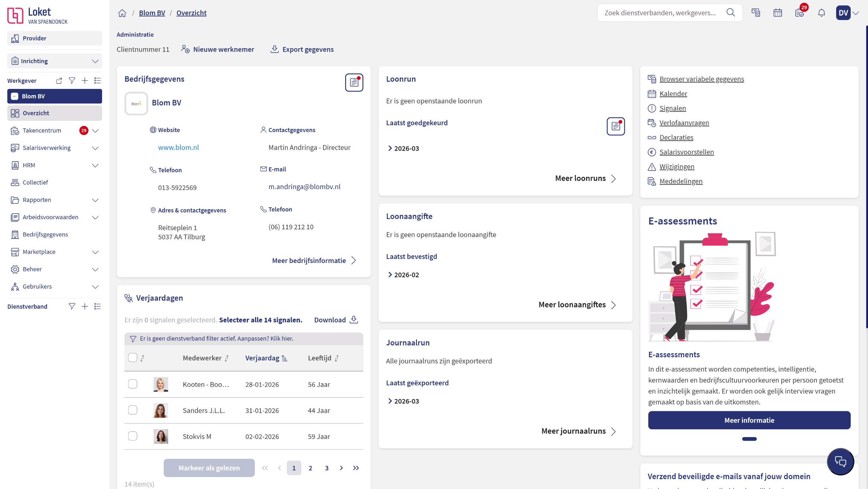Open the www.blom.nl website link
Image resolution: width=868 pixels, height=489 pixels.
point(178,147)
